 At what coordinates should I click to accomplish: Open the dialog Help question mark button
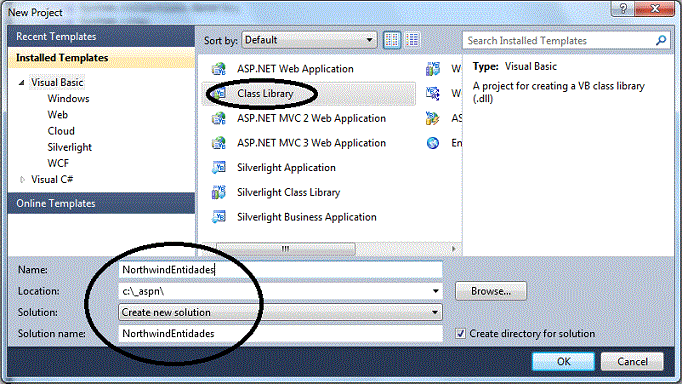[x=623, y=9]
